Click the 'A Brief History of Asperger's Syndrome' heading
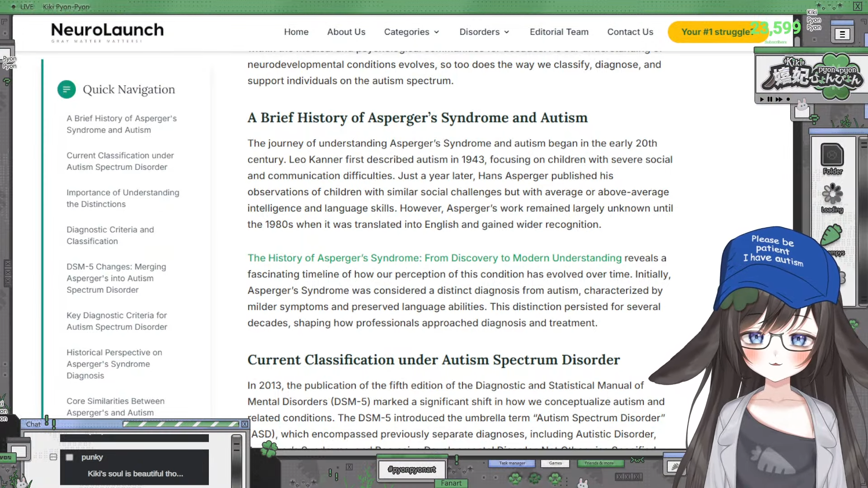Screen dimensions: 868x488 click(417, 118)
